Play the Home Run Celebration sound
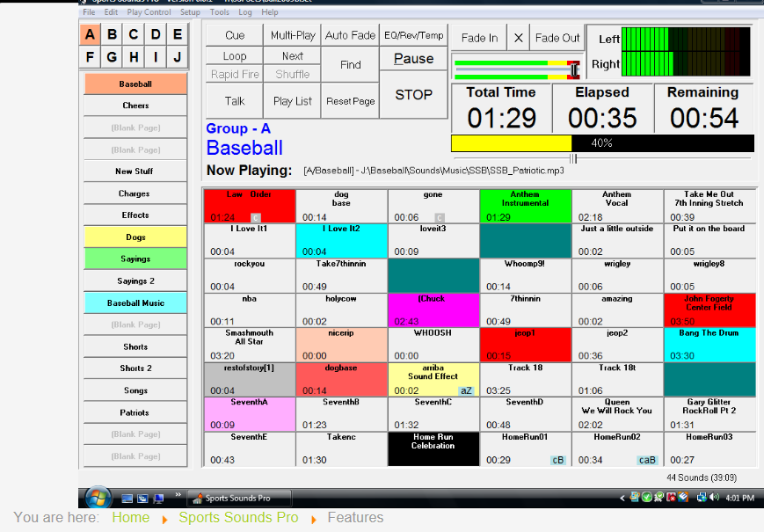The image size is (764, 532). [x=433, y=448]
